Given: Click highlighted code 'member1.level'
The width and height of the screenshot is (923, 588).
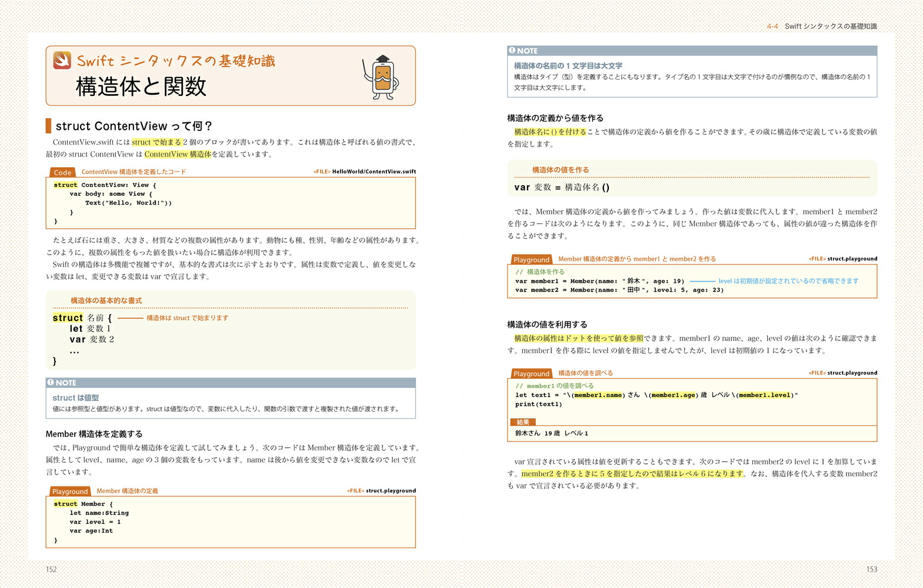Looking at the screenshot, I should [765, 395].
